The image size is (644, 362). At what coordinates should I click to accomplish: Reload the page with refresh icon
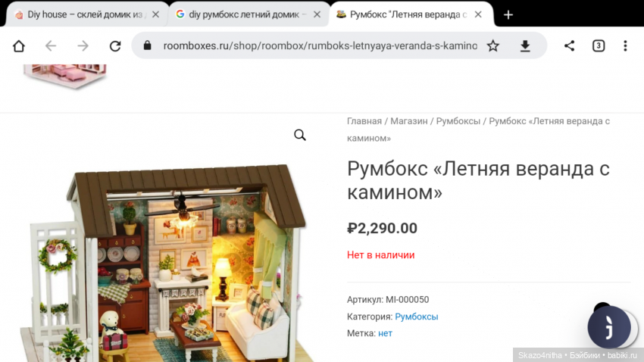coord(115,46)
